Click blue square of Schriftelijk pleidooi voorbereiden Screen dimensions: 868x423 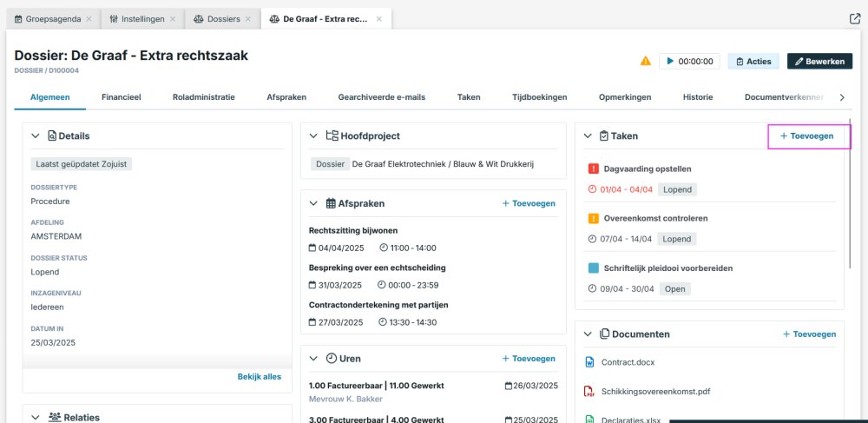pos(594,268)
